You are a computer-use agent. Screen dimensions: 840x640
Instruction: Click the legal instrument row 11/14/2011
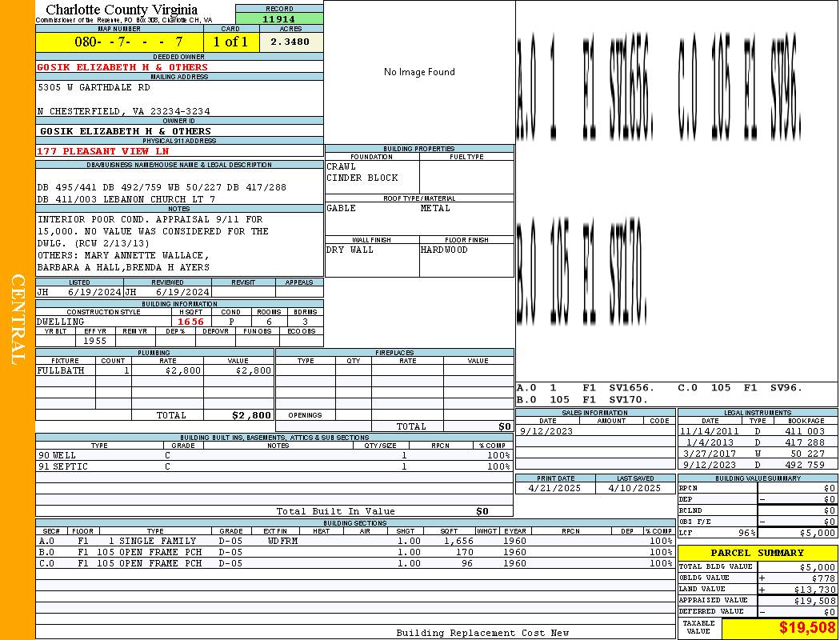coord(758,432)
